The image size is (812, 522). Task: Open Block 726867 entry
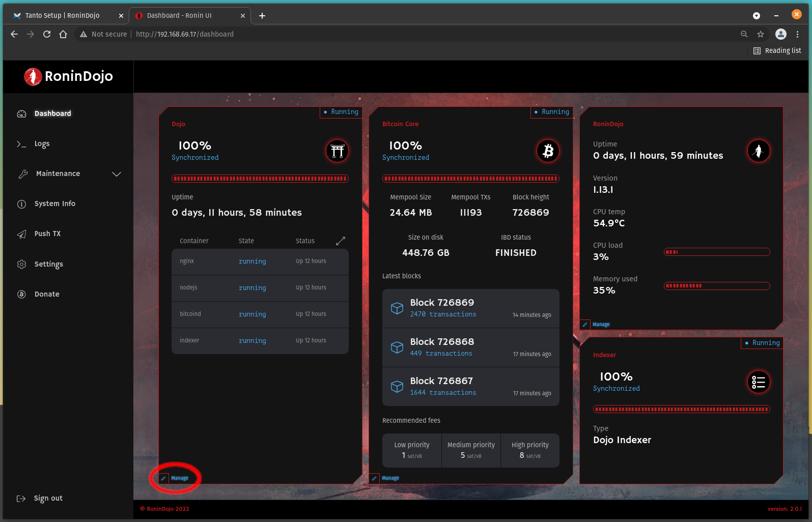pyautogui.click(x=471, y=387)
